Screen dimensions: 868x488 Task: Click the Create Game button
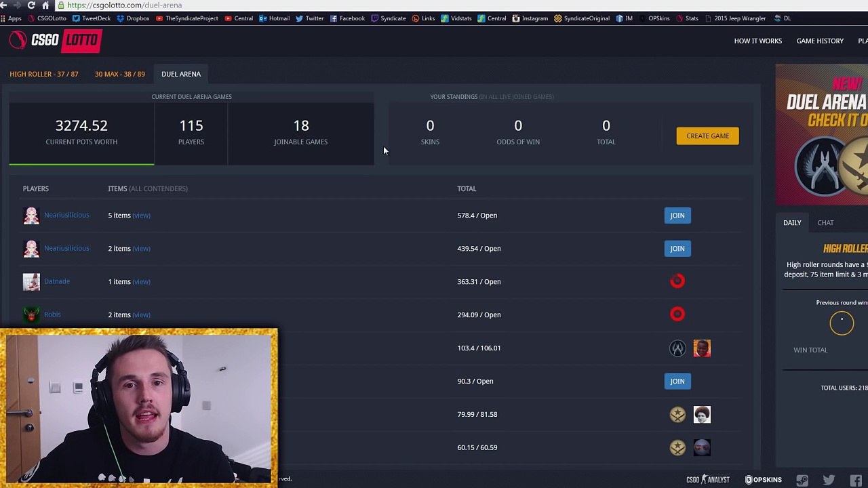pos(707,136)
